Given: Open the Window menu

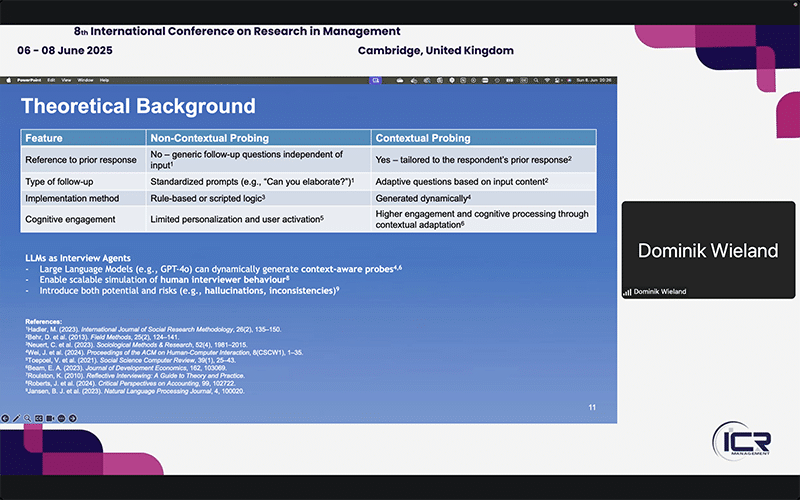Looking at the screenshot, I should [86, 79].
